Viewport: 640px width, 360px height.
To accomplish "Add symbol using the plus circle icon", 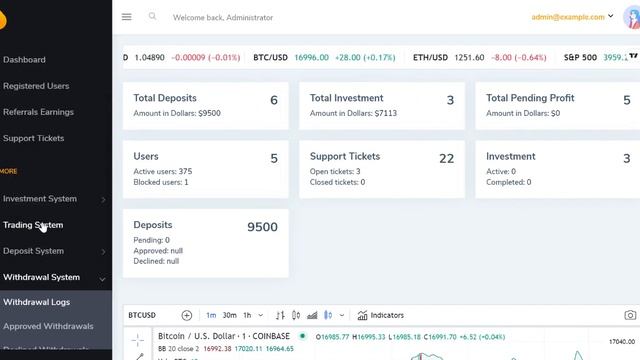I will (187, 315).
